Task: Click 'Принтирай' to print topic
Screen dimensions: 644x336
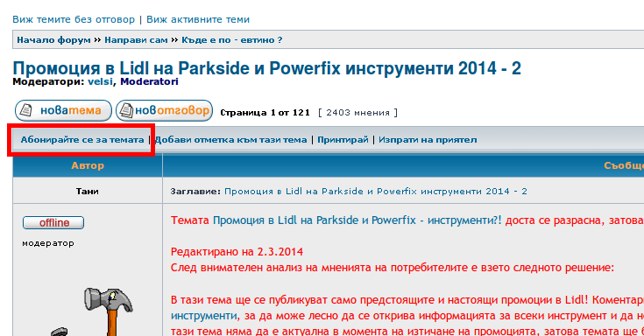Action: [x=343, y=140]
